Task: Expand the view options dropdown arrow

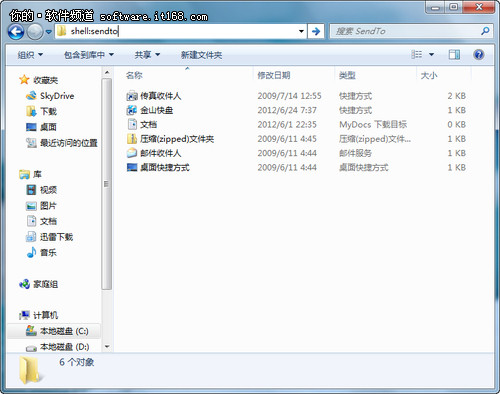Action: [x=431, y=54]
